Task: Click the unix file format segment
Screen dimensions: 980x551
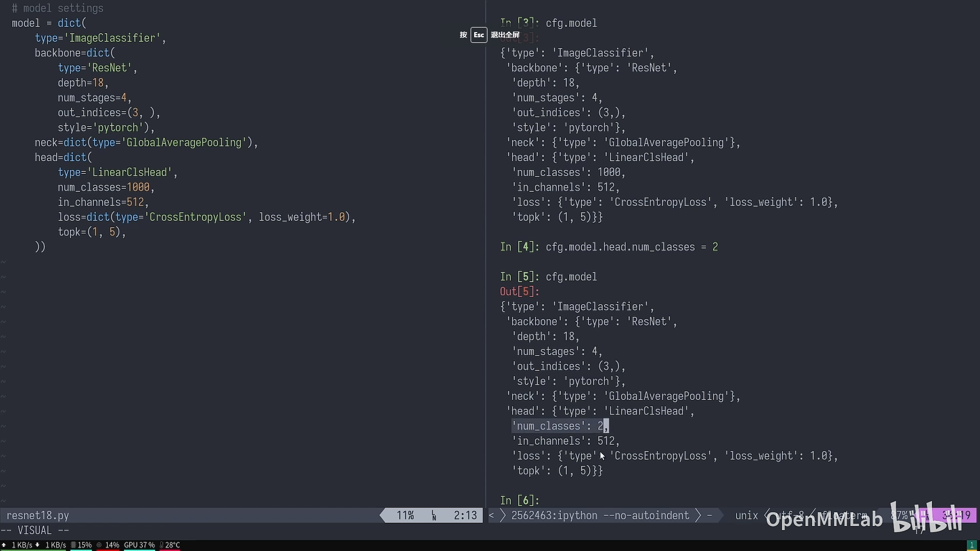Action: click(746, 516)
